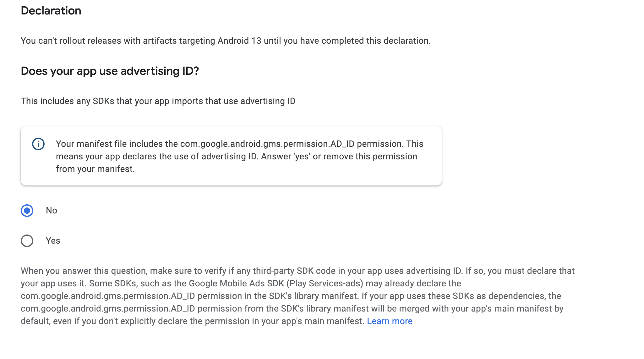
Task: Click the "Yes" option label text
Action: [53, 241]
